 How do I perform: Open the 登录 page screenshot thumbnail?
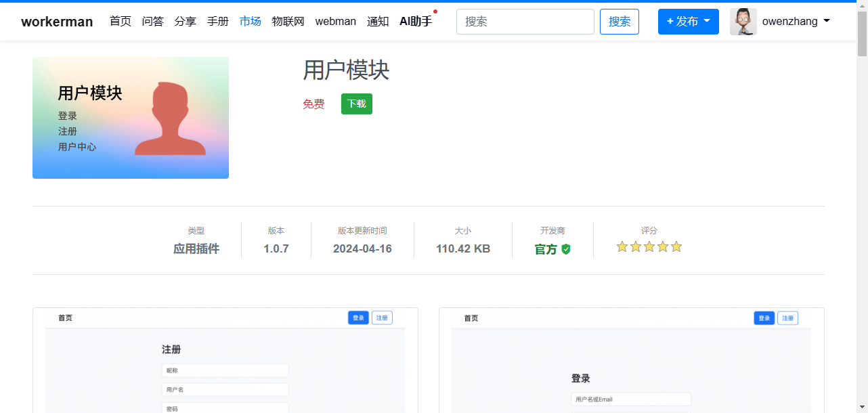click(x=632, y=360)
